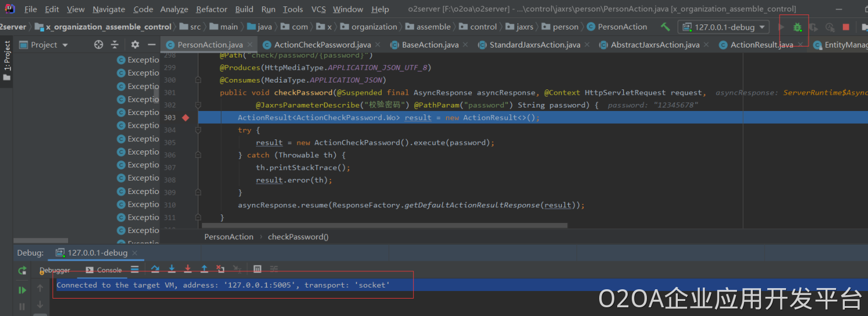Click the green Debug bug icon
The image size is (868, 316).
pos(797,27)
